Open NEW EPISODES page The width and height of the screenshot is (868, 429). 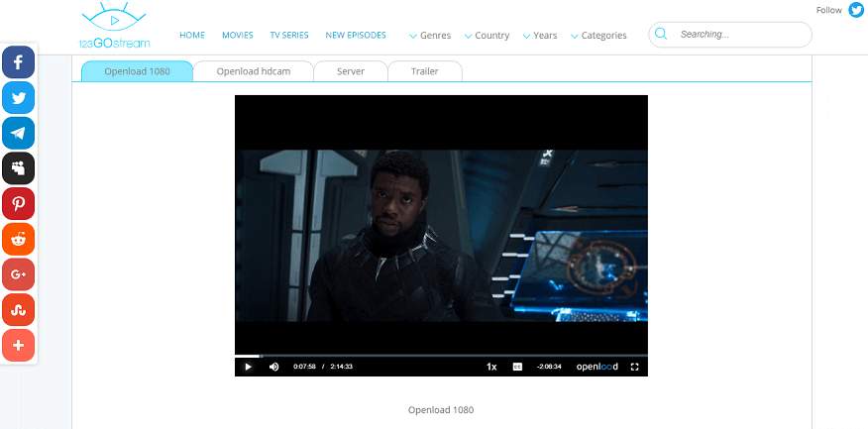356,35
